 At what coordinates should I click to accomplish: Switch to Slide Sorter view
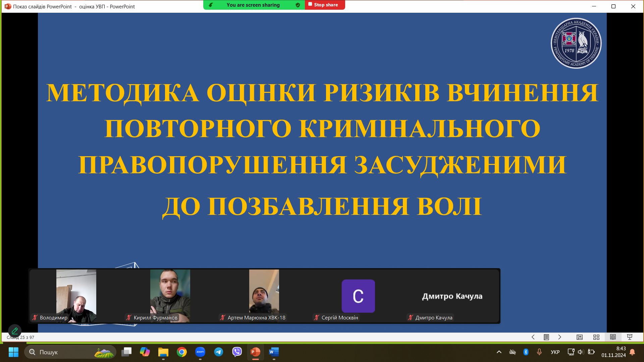[596, 337]
